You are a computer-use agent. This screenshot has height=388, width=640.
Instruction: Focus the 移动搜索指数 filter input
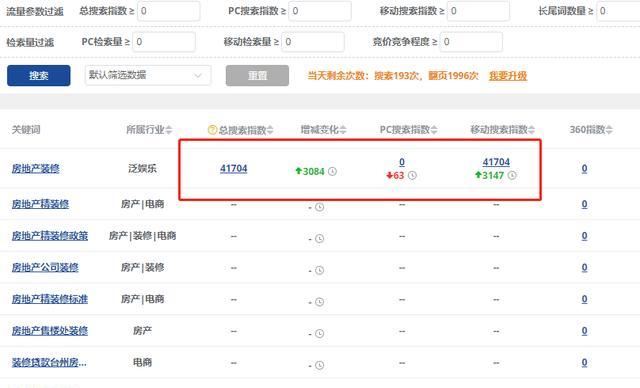coord(478,11)
